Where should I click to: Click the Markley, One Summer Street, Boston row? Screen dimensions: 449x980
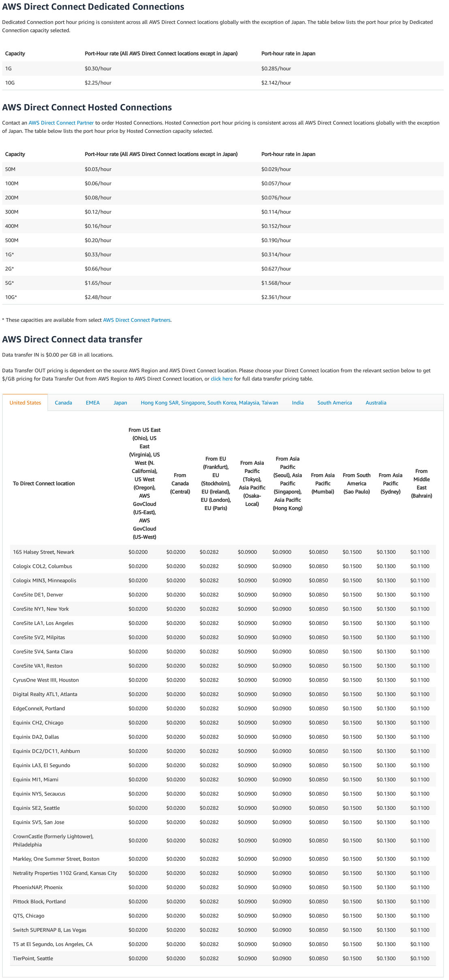pos(223,858)
